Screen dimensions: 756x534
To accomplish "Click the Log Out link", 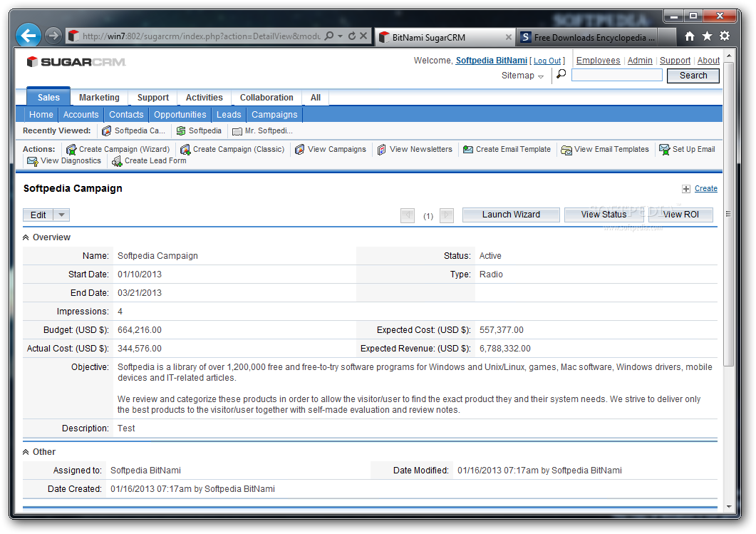I will pyautogui.click(x=547, y=61).
